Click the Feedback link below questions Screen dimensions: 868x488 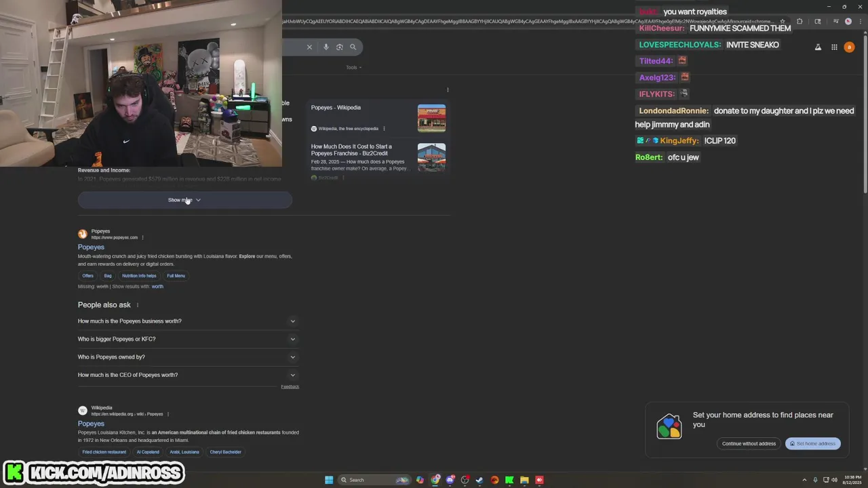(290, 387)
